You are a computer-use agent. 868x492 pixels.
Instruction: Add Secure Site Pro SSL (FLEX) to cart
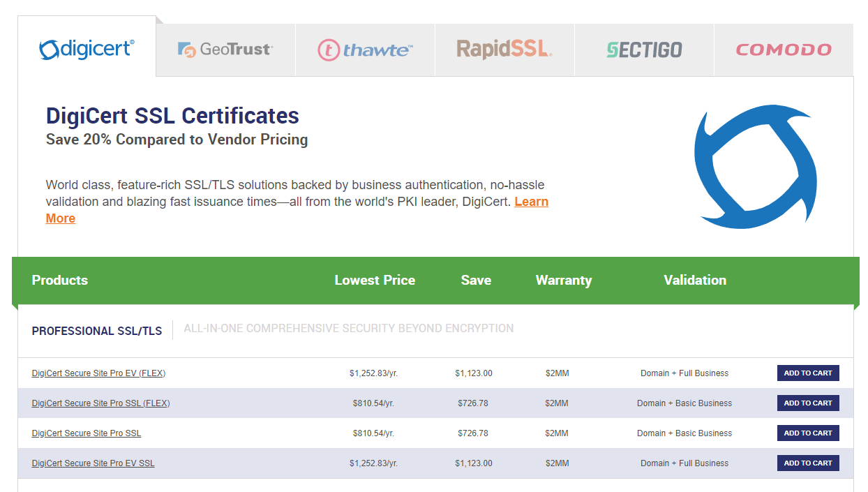808,403
